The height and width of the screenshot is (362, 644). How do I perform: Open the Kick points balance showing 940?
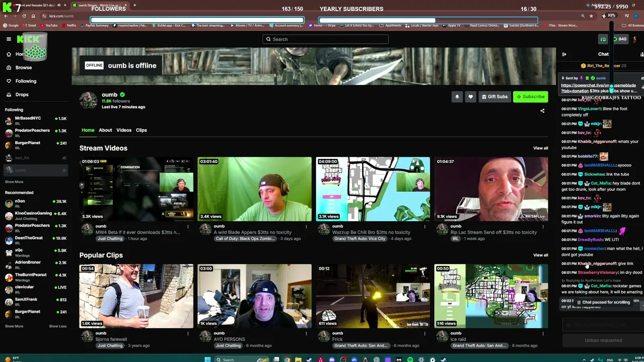[x=620, y=39]
